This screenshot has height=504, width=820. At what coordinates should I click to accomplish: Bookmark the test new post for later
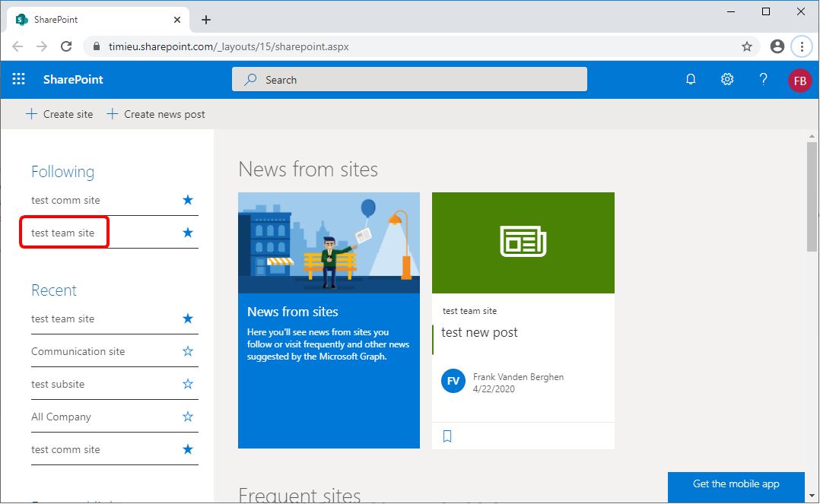click(x=447, y=436)
